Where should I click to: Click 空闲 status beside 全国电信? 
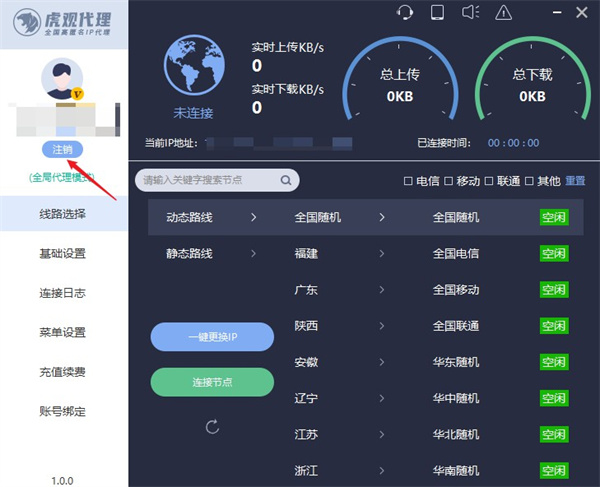point(554,253)
